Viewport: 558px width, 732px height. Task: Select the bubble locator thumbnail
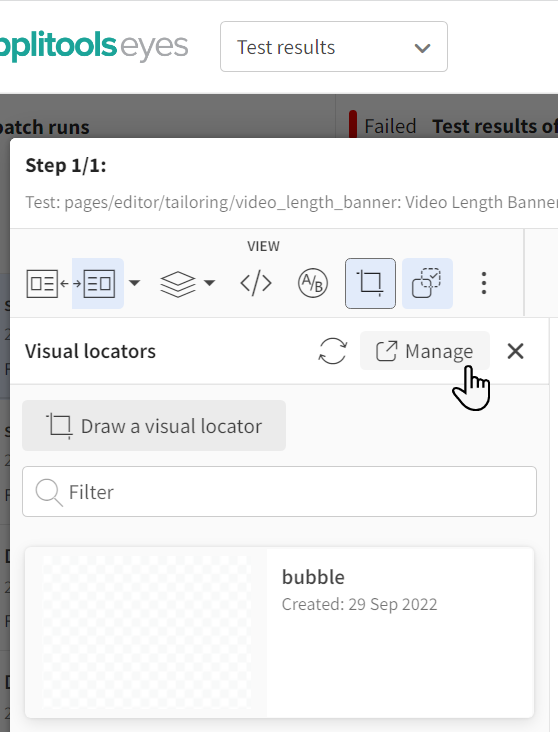147,633
